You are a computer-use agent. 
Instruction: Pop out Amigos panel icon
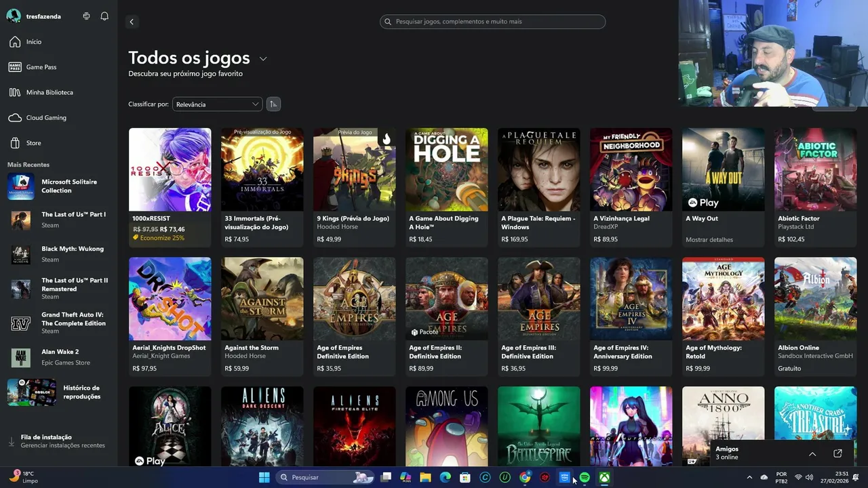[x=837, y=453]
